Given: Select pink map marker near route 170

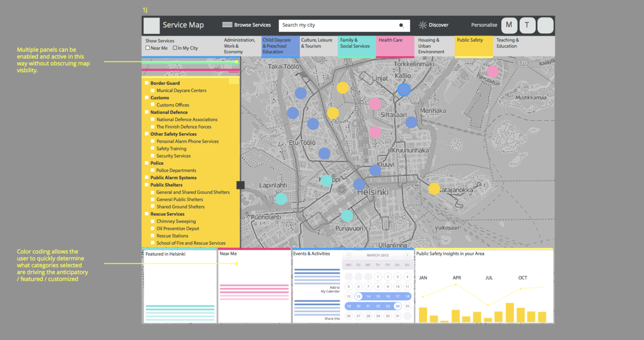Looking at the screenshot, I should [x=493, y=72].
